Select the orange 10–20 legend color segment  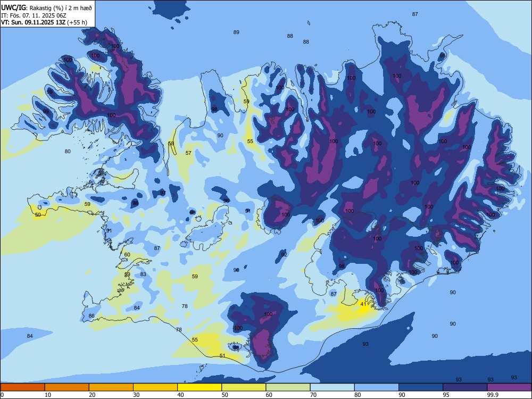[x=67, y=387]
